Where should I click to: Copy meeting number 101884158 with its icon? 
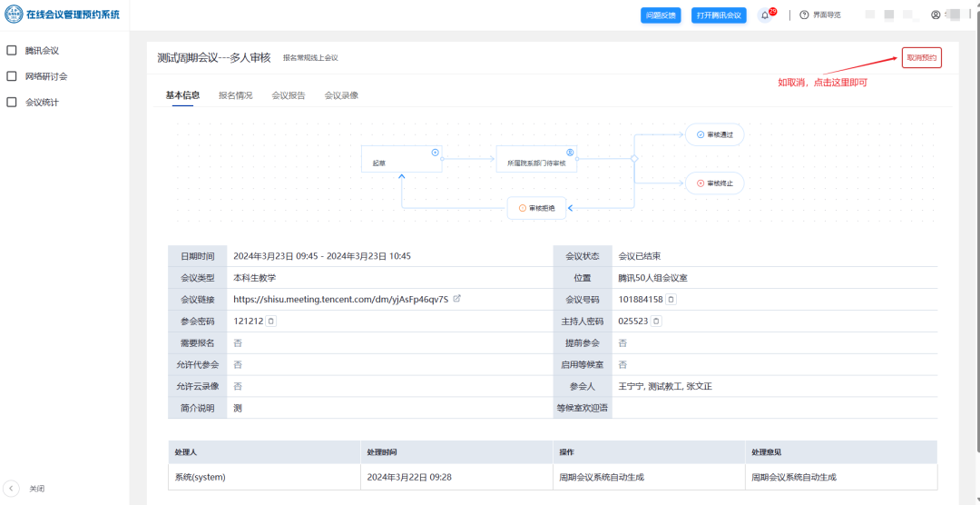(671, 299)
